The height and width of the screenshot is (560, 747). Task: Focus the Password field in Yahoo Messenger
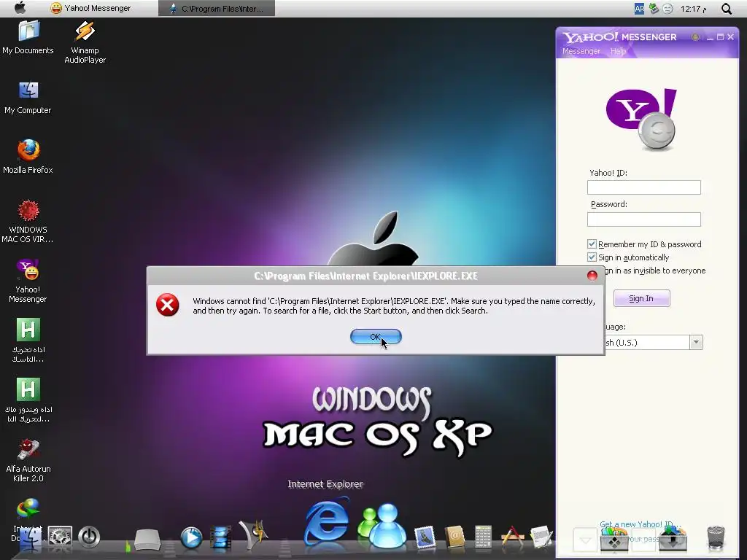coord(643,219)
